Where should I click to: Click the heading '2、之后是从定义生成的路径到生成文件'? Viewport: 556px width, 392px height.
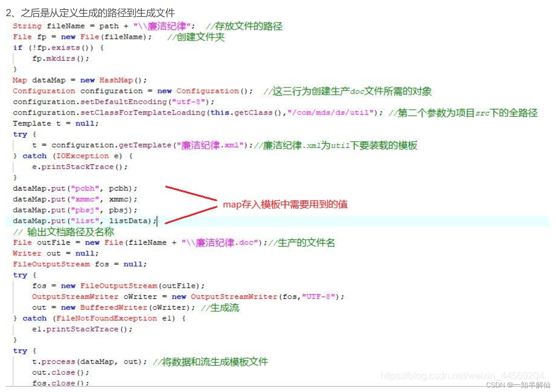(x=90, y=13)
